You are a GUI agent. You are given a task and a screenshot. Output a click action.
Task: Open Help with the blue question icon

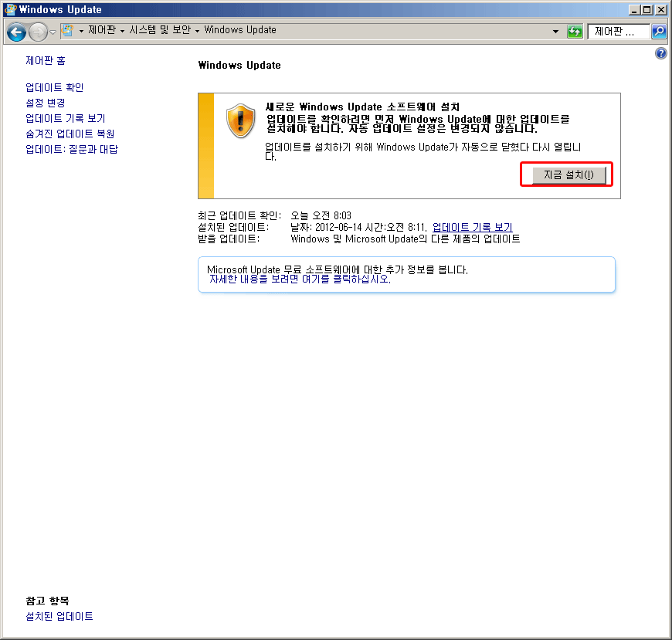(x=661, y=53)
